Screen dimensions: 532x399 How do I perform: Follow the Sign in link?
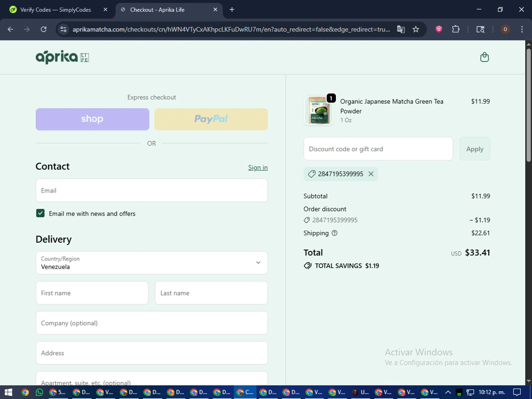[258, 167]
